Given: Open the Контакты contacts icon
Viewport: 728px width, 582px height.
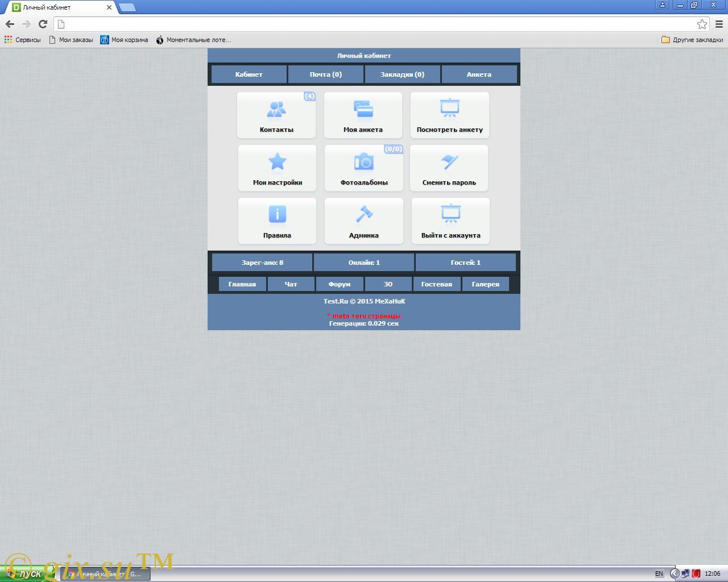Looking at the screenshot, I should pos(276,109).
